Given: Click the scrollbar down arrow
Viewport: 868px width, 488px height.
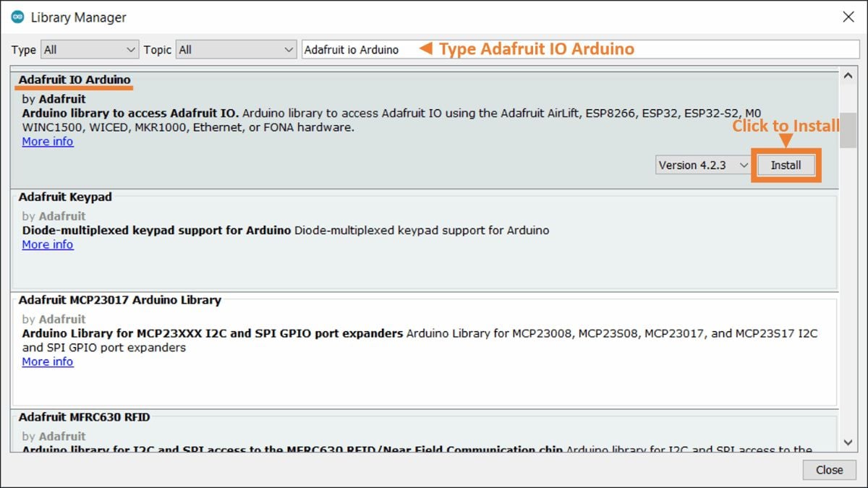Looking at the screenshot, I should click(848, 442).
